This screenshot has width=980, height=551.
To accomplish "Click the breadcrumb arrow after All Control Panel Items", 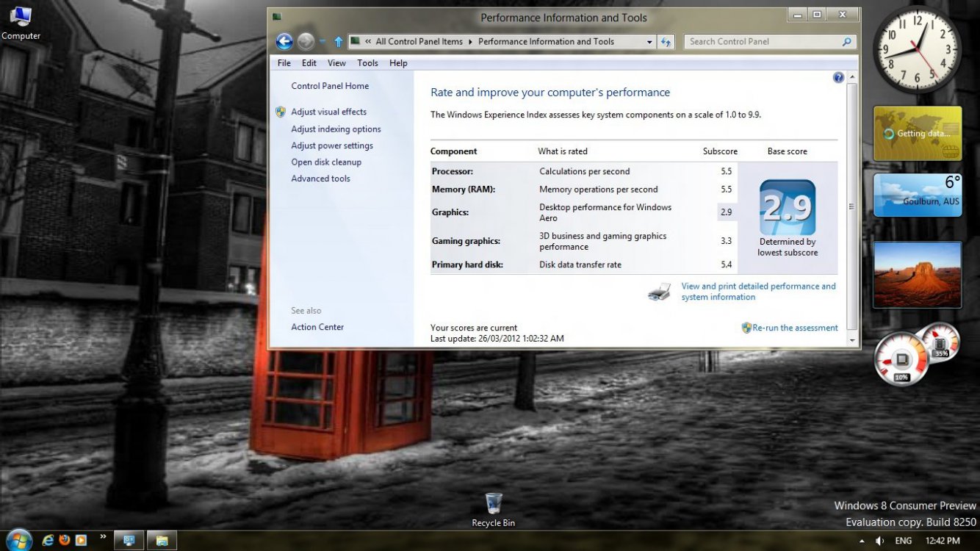I will click(470, 42).
